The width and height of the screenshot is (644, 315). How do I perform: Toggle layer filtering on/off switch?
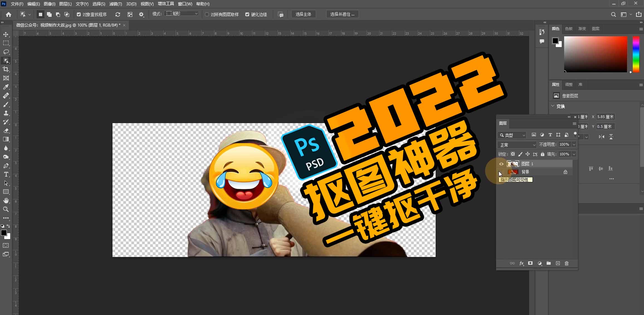point(575,134)
